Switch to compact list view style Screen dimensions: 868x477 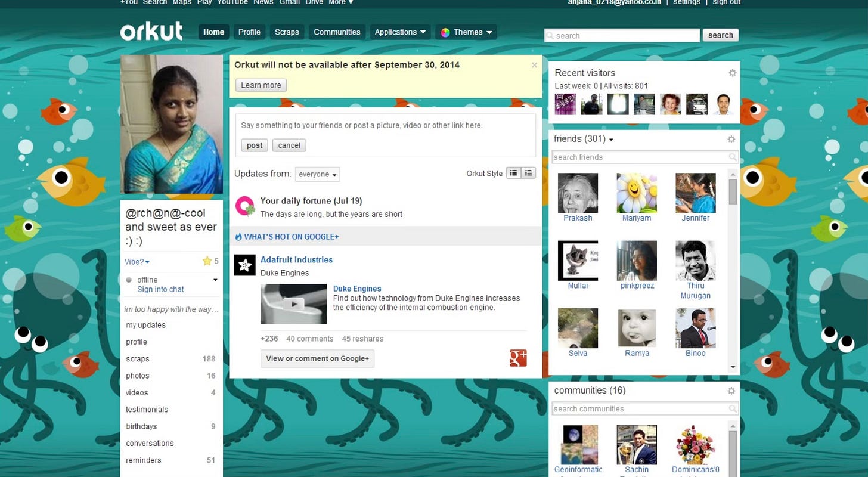point(513,173)
